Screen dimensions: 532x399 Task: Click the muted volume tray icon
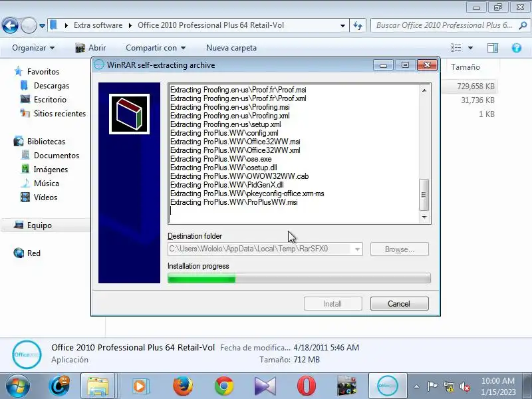point(464,386)
